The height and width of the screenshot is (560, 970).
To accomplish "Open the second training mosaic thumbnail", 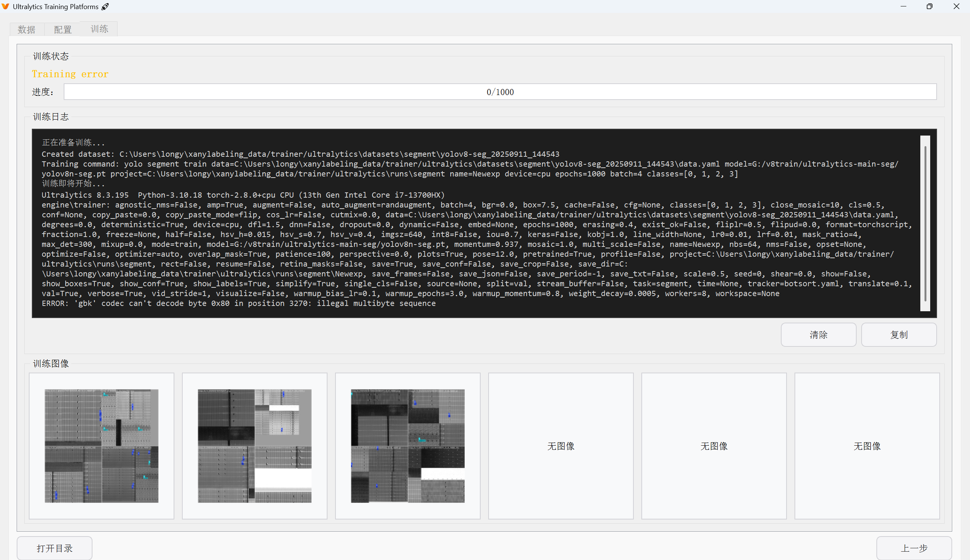I will point(254,446).
